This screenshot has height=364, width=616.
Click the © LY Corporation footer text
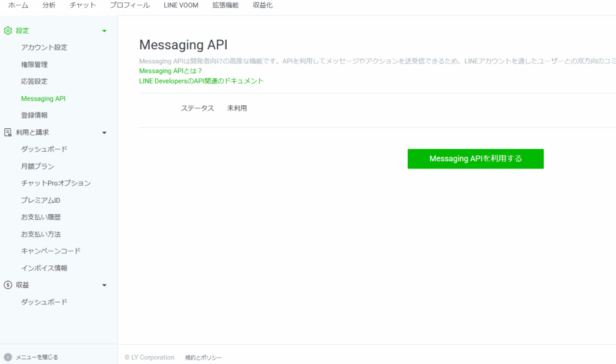(x=149, y=357)
